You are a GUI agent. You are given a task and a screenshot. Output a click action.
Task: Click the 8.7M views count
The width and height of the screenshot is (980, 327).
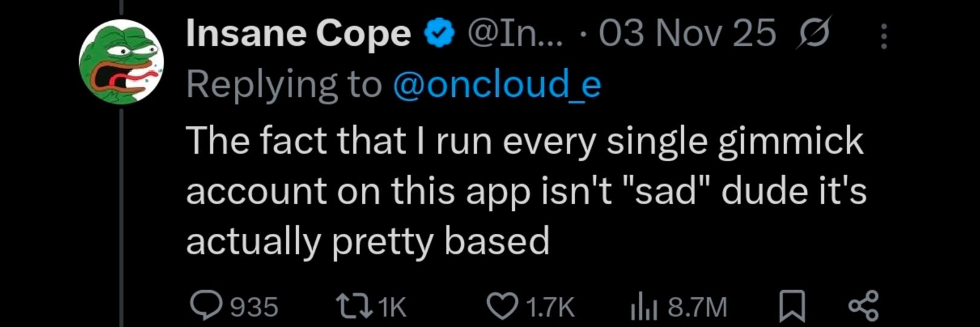pyautogui.click(x=697, y=307)
